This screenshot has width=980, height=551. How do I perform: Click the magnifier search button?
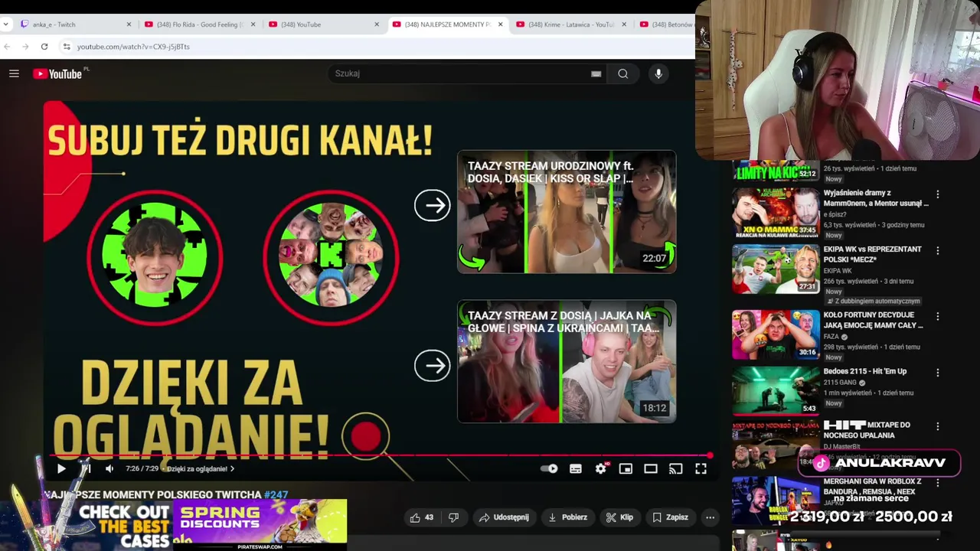(623, 73)
